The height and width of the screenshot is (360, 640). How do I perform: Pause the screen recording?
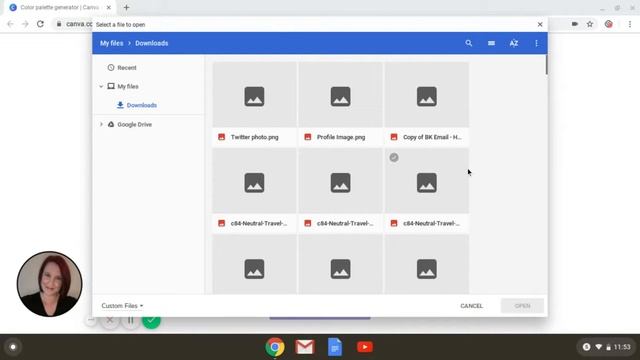coord(130,320)
